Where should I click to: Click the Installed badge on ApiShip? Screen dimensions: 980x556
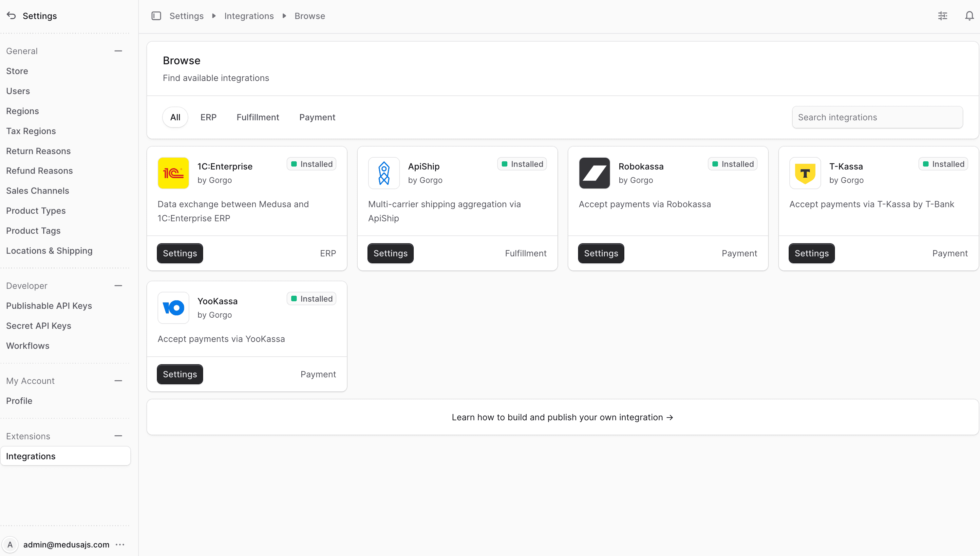(x=522, y=164)
